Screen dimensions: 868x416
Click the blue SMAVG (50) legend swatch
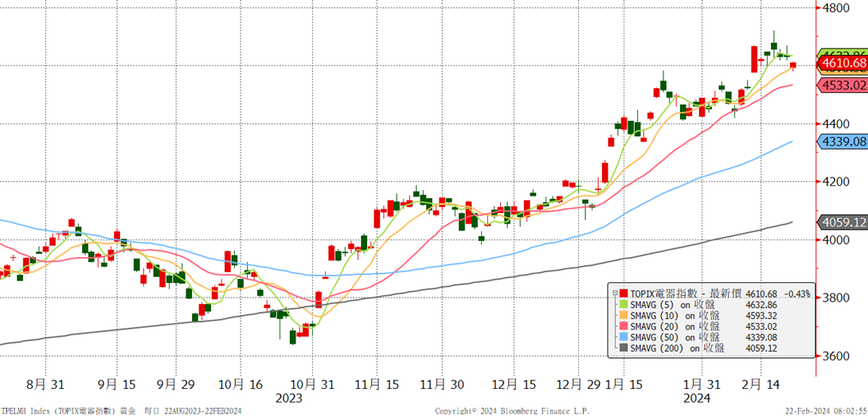pyautogui.click(x=624, y=337)
